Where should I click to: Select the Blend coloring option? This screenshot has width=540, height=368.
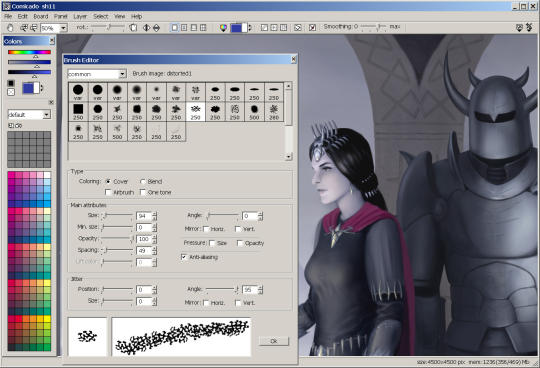tap(143, 181)
